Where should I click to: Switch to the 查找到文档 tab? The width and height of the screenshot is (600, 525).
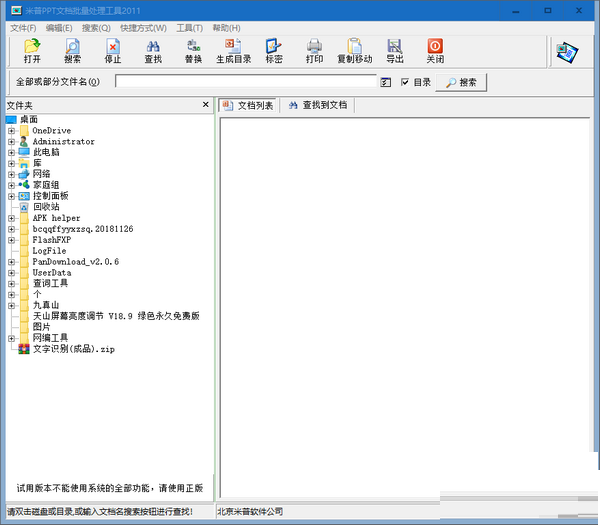coord(318,105)
